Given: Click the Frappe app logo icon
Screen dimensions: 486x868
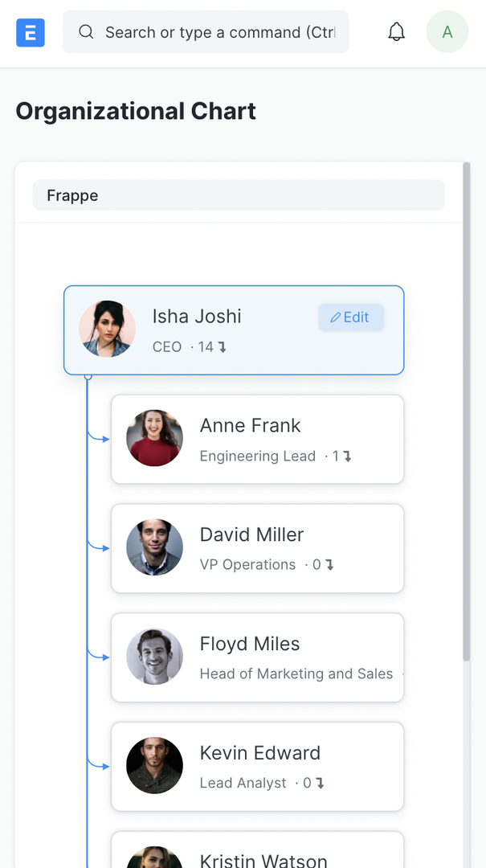Looking at the screenshot, I should (x=30, y=32).
